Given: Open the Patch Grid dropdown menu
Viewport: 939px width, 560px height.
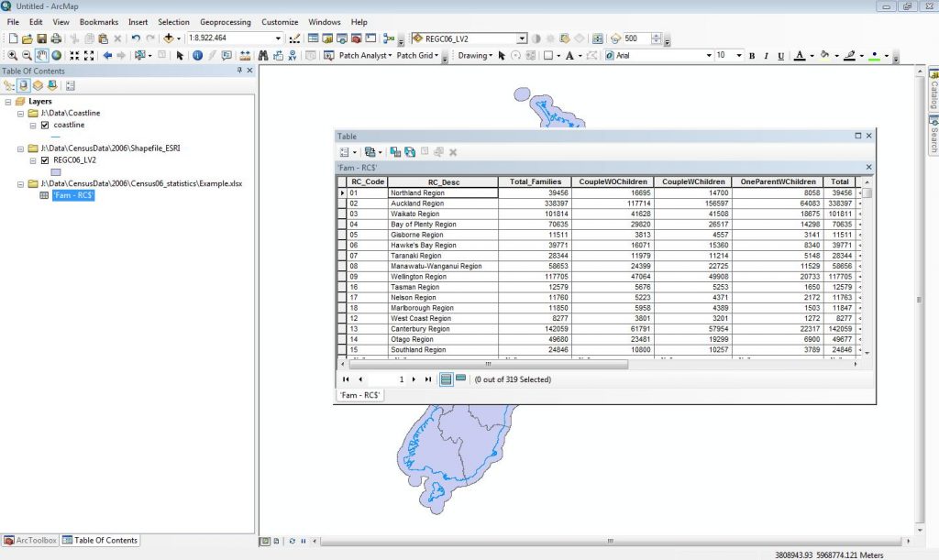Looking at the screenshot, I should coord(417,56).
